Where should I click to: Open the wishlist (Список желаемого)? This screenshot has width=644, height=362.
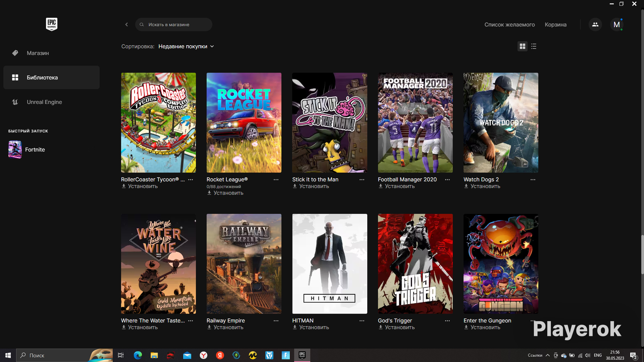tap(510, 25)
